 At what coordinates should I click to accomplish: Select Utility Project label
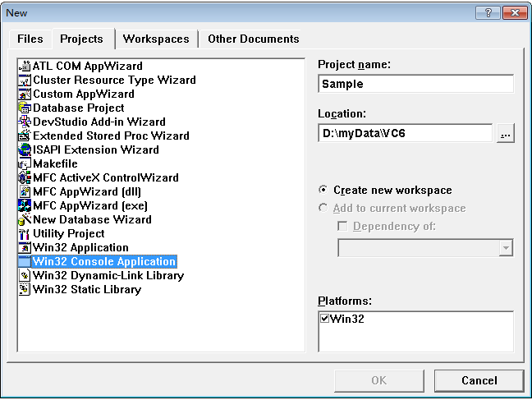(68, 233)
